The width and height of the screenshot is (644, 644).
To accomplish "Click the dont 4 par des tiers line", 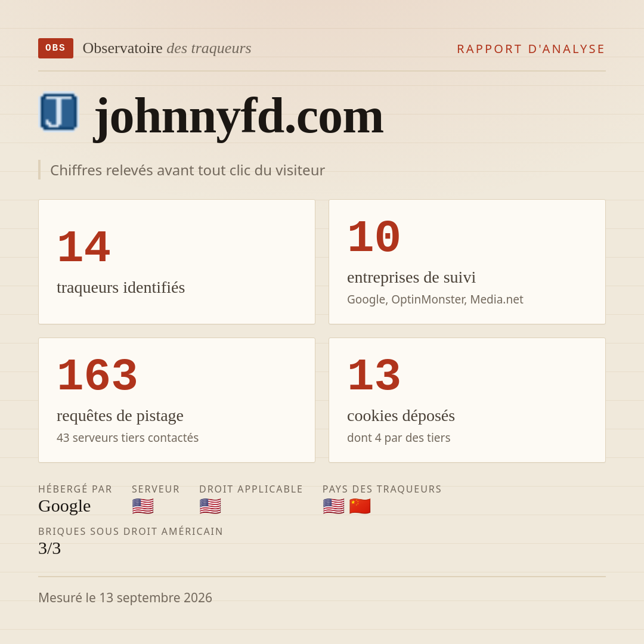I will click(398, 438).
